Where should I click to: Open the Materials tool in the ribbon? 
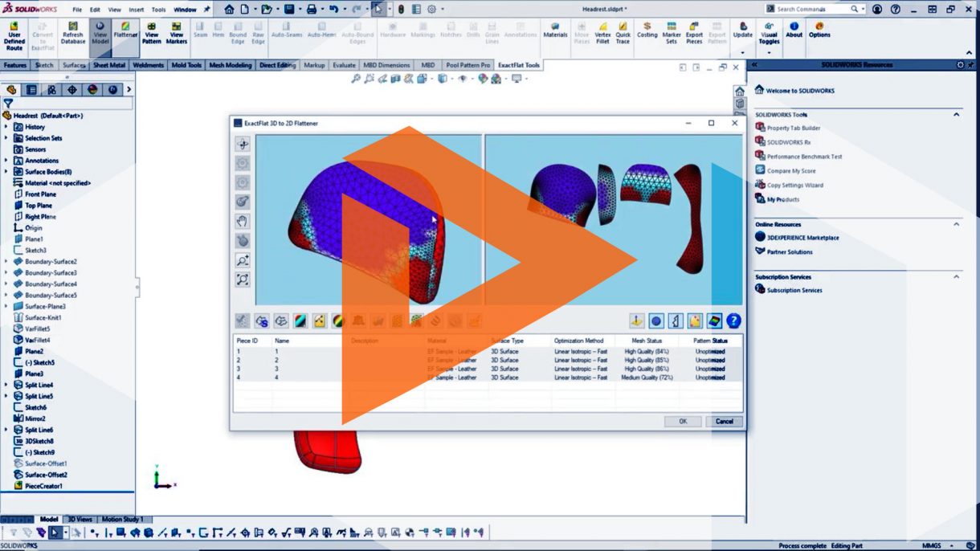click(555, 31)
